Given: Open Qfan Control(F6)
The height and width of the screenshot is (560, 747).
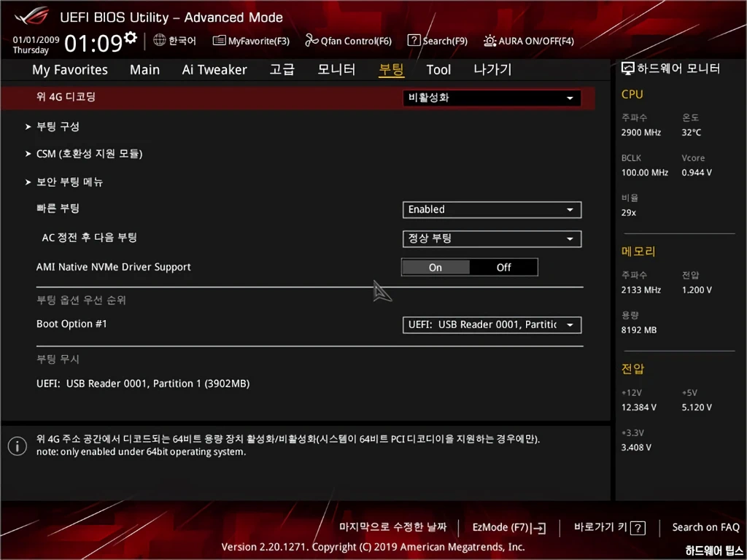Looking at the screenshot, I should 348,41.
